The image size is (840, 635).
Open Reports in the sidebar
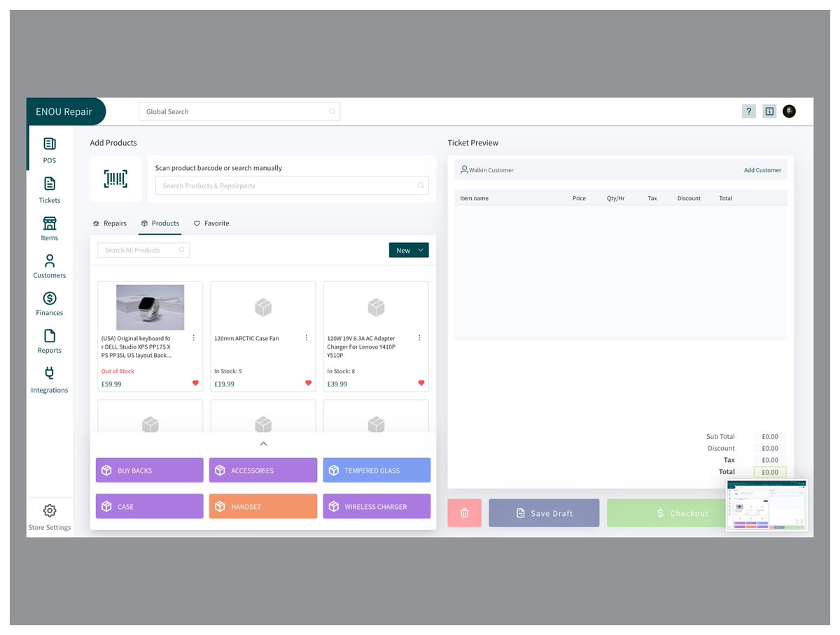(x=49, y=342)
